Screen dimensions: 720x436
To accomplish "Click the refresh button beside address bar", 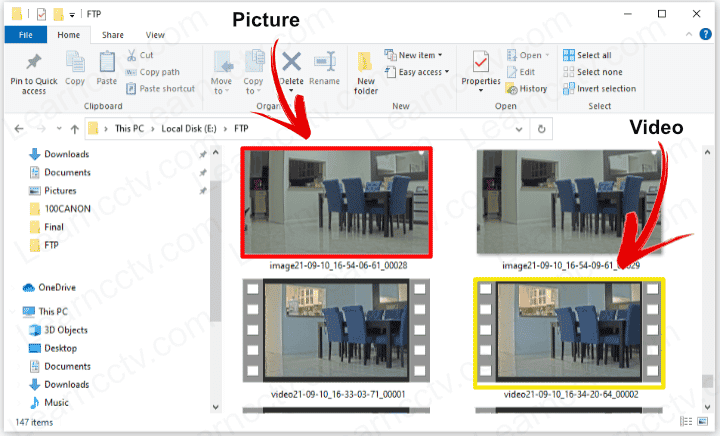I will tap(542, 129).
